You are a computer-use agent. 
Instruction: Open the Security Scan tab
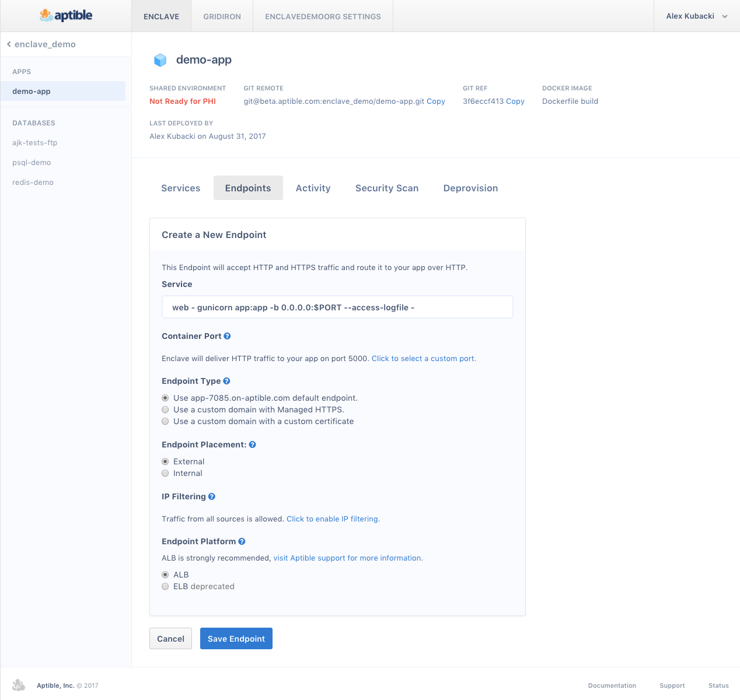(x=387, y=188)
